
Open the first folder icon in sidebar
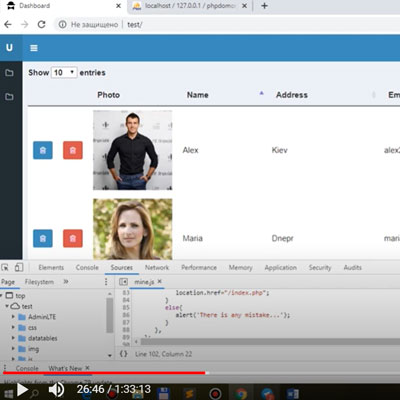pos(9,73)
